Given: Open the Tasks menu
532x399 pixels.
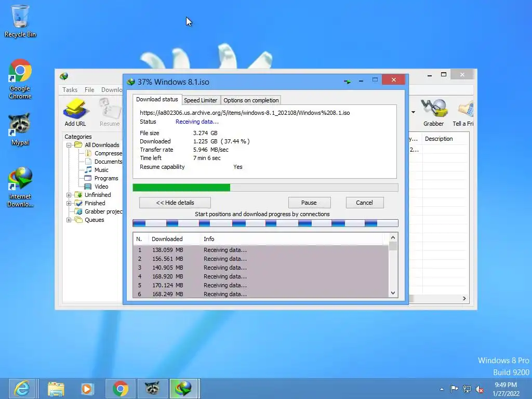Looking at the screenshot, I should [x=70, y=89].
